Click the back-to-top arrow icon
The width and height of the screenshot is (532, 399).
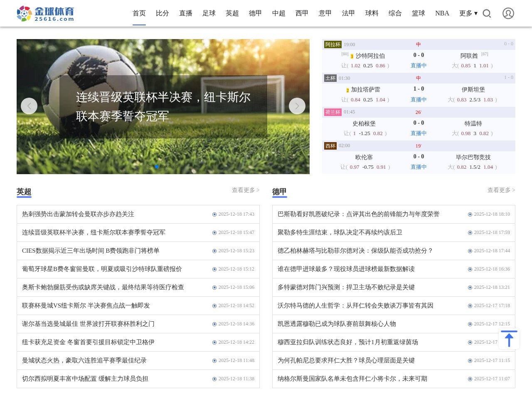coord(509,339)
